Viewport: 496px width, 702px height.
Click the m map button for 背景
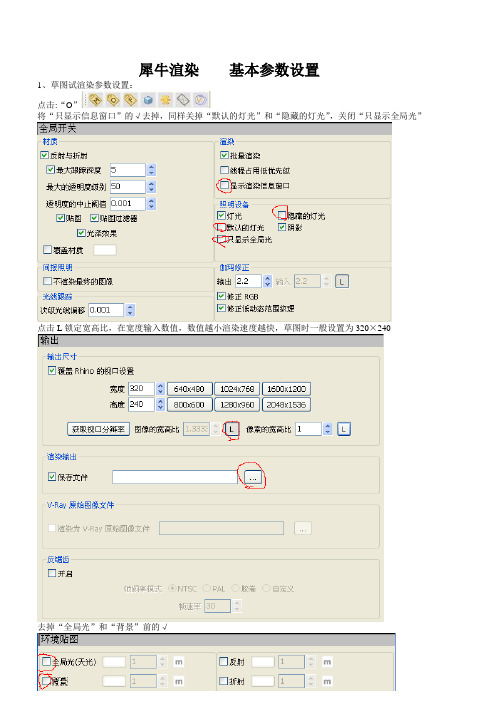pyautogui.click(x=179, y=681)
